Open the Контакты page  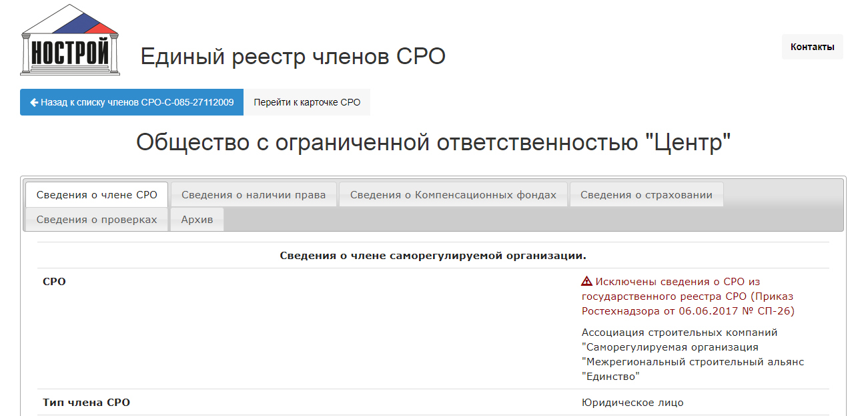(812, 47)
